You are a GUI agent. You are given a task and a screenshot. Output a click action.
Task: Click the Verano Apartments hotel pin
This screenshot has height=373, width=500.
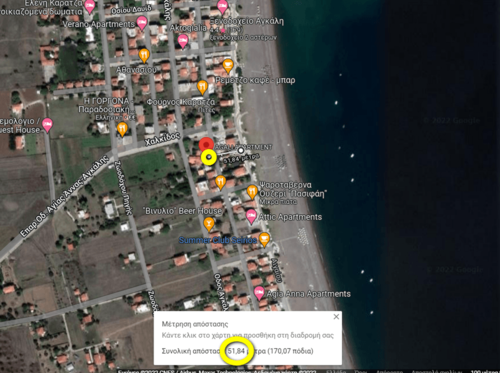pos(142,23)
